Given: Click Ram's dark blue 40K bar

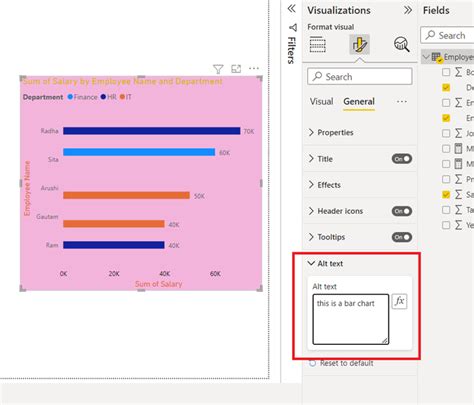Looking at the screenshot, I should pyautogui.click(x=114, y=245).
